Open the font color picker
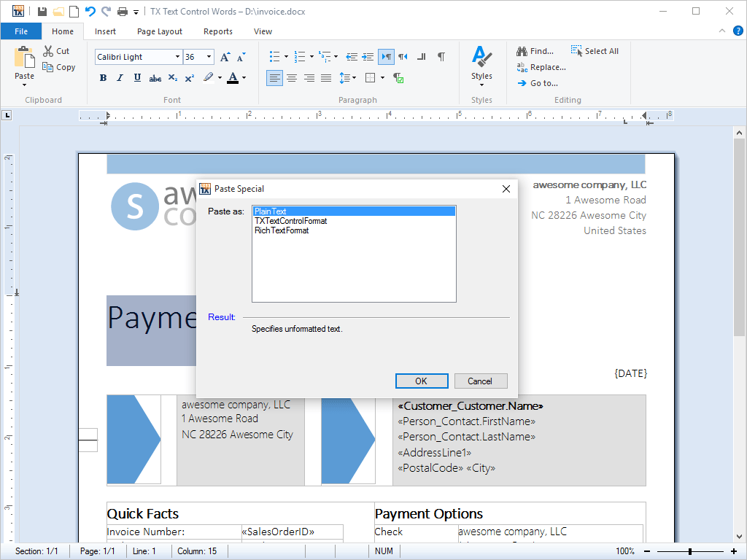This screenshot has width=747, height=560. coord(241,77)
